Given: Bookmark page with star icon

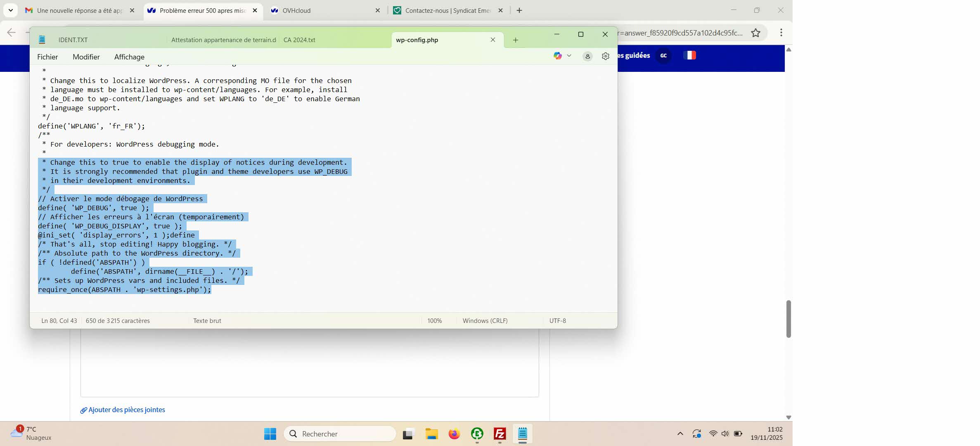Looking at the screenshot, I should click(x=755, y=33).
